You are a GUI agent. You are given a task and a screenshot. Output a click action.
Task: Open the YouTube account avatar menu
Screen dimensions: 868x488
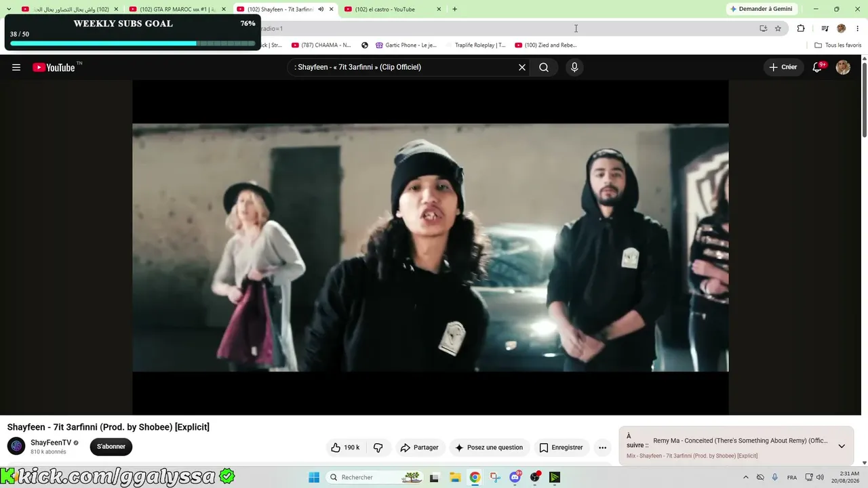pos(843,67)
